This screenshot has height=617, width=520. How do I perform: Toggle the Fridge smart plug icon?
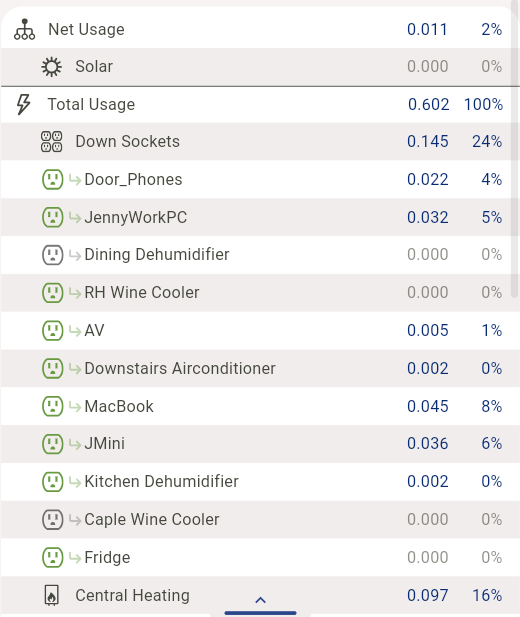[x=52, y=557]
